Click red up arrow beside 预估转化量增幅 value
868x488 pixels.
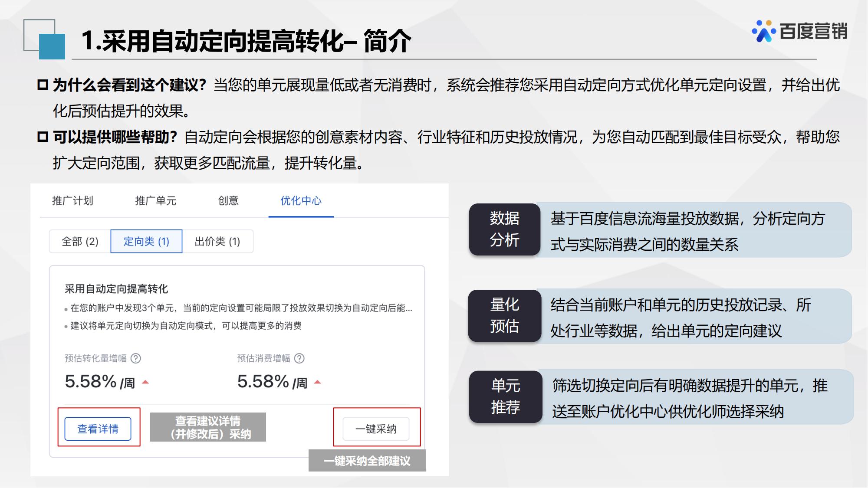(145, 382)
